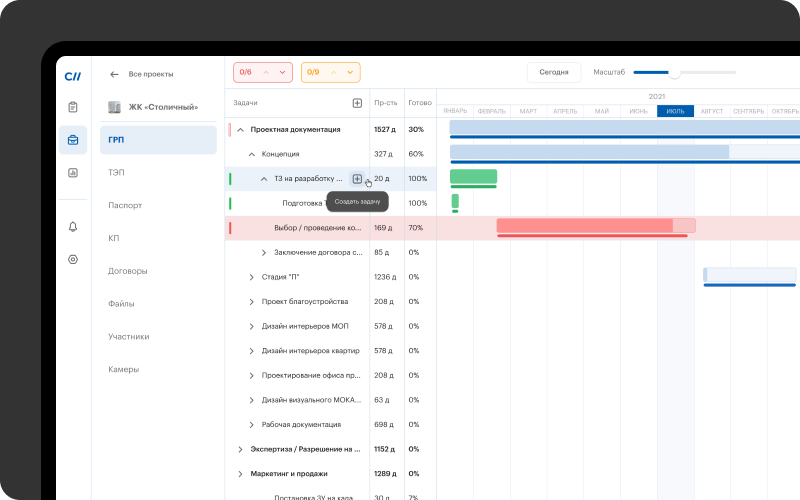
Task: Select the ГРП menu item
Action: [158, 140]
